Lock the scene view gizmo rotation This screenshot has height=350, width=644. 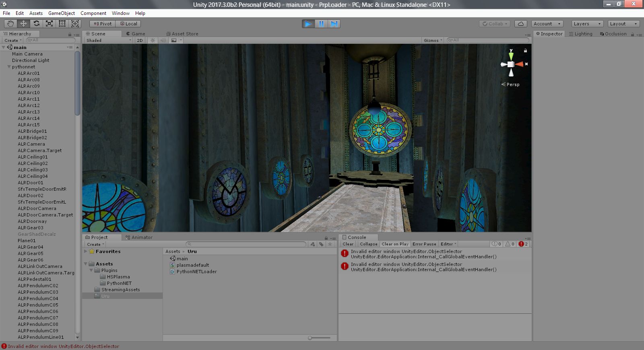(x=525, y=51)
